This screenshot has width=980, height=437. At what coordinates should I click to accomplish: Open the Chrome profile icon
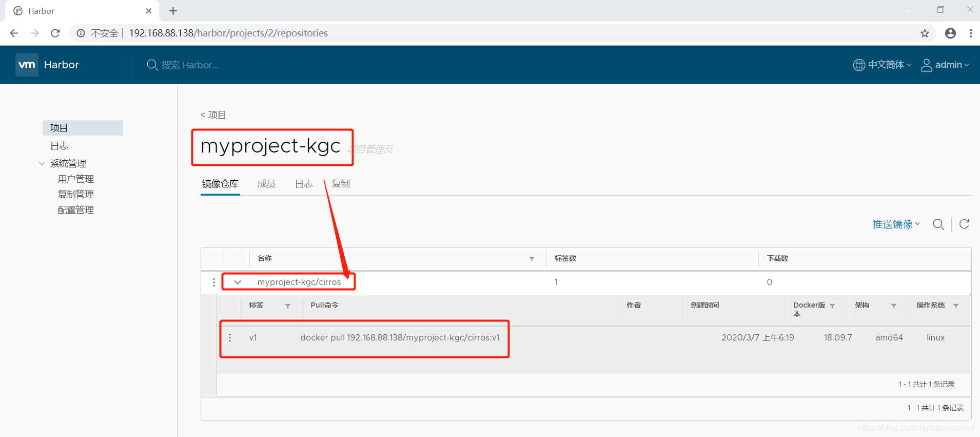click(950, 33)
